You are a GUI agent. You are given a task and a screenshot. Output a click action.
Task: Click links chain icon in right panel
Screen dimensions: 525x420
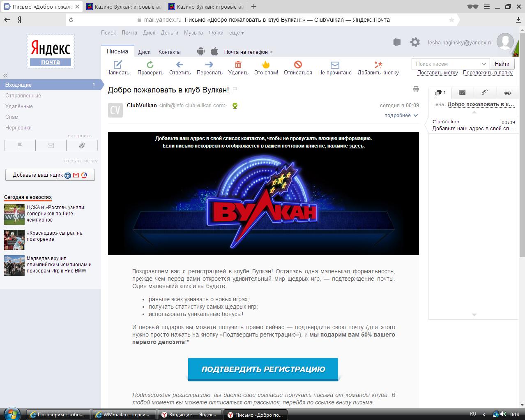[507, 93]
